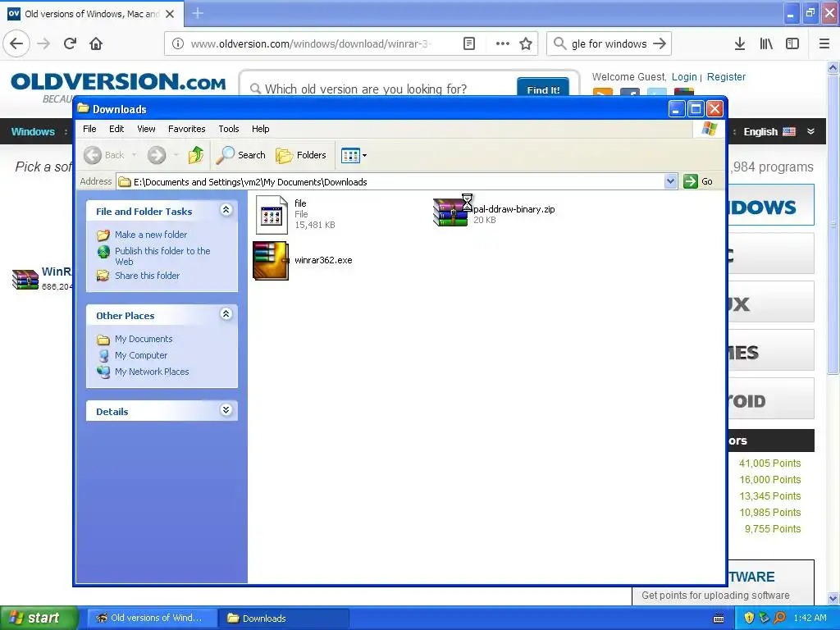Open Firefox downloads arrow panel
Viewport: 840px width, 630px height.
(x=740, y=43)
